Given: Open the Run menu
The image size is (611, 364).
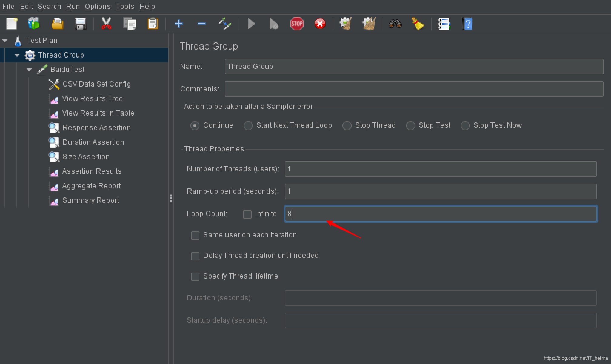Looking at the screenshot, I should point(73,6).
